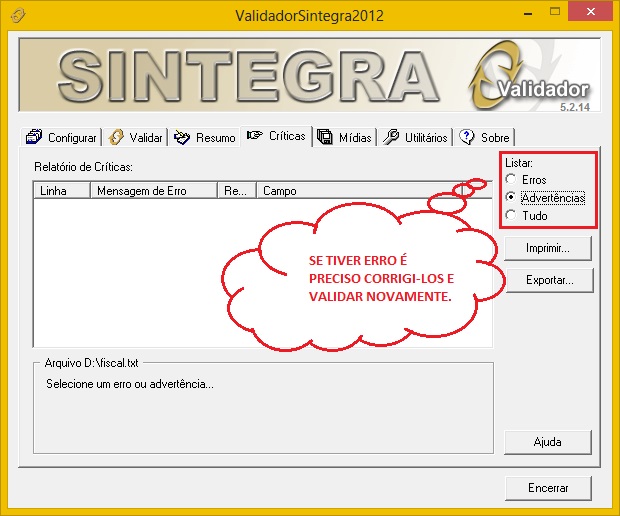Select the Erros radio option
The image size is (620, 516).
coord(511,180)
